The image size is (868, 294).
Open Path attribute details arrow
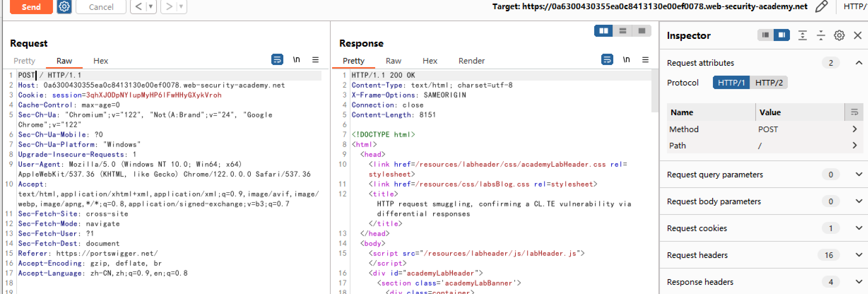coord(855,145)
